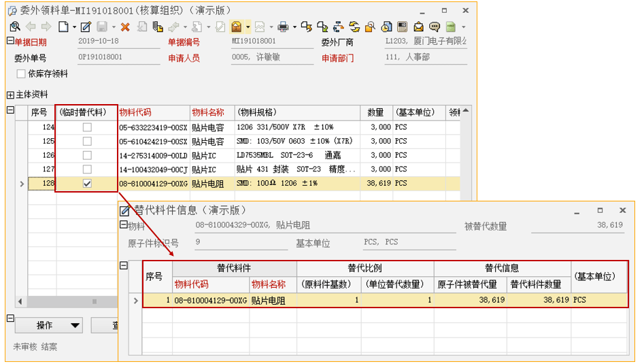Click the Print icon in toolbar
This screenshot has width=644, height=364.
pyautogui.click(x=283, y=27)
